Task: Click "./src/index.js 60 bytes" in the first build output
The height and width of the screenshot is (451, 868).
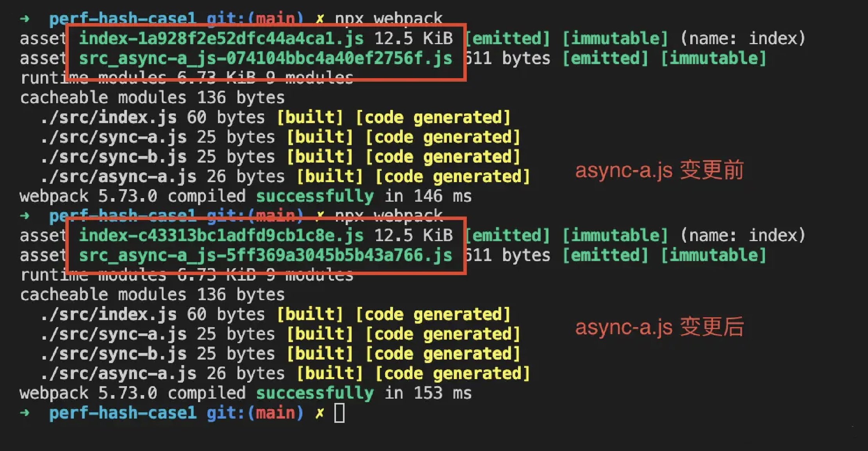Action: tap(153, 118)
